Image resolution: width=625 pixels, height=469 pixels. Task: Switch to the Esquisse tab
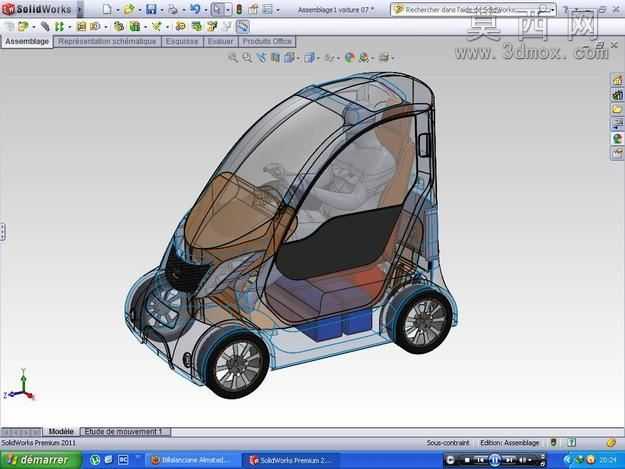182,41
